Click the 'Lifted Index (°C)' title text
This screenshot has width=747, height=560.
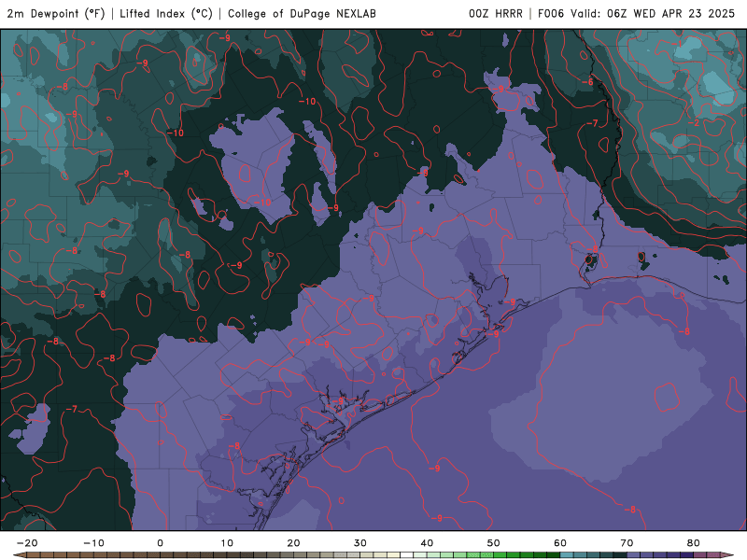click(x=166, y=14)
